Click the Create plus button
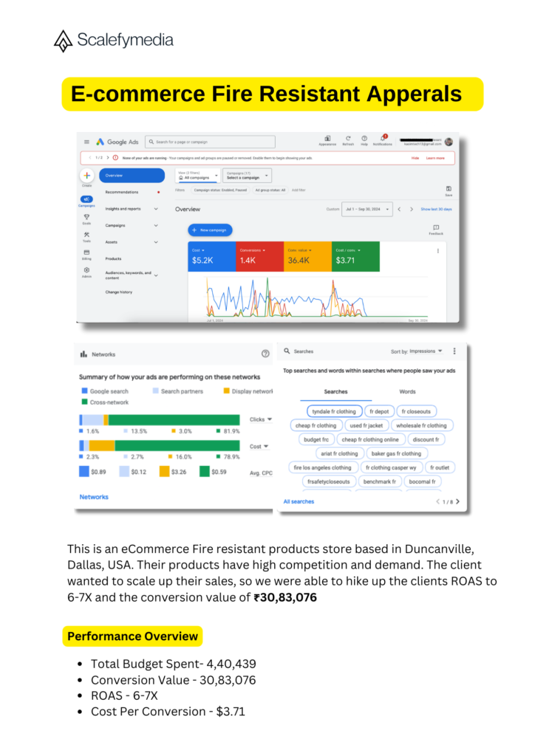The height and width of the screenshot is (756, 535). (x=87, y=176)
